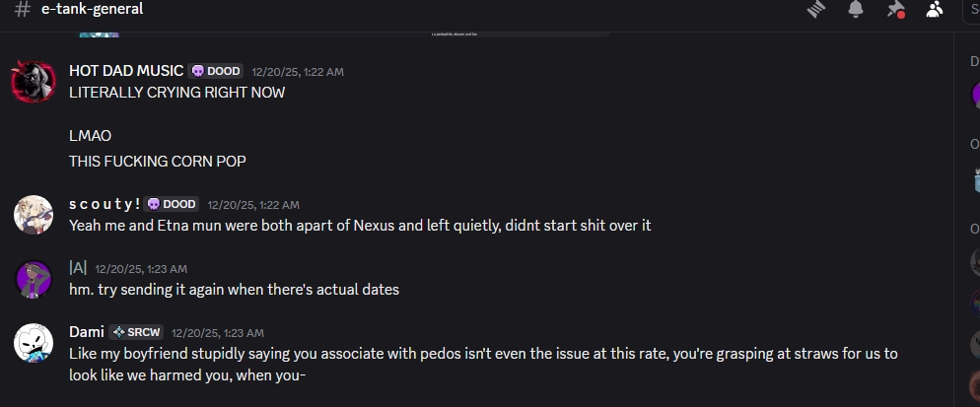Click the SRCW tag beside Dami
The height and width of the screenshot is (407, 980).
click(x=136, y=332)
